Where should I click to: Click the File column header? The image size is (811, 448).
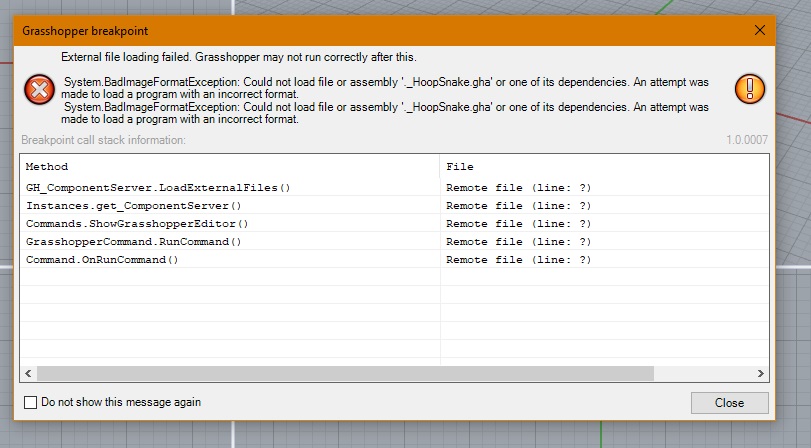pos(604,167)
